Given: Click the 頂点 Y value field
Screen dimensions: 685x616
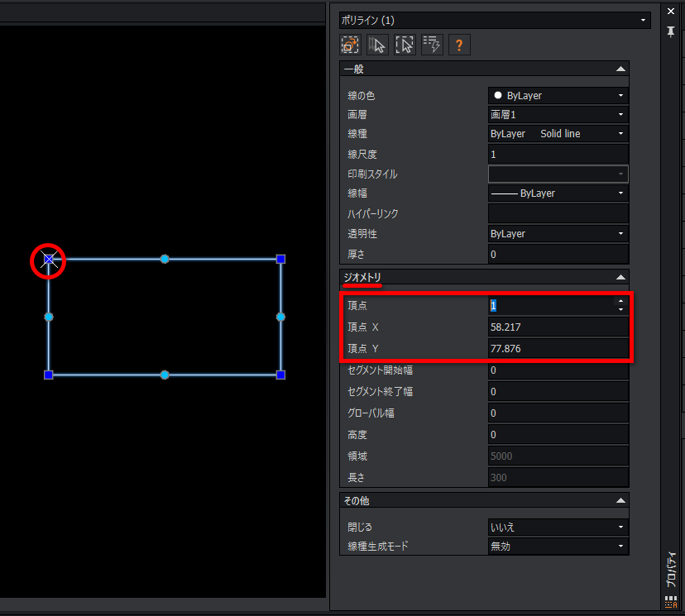Looking at the screenshot, I should pyautogui.click(x=558, y=348).
